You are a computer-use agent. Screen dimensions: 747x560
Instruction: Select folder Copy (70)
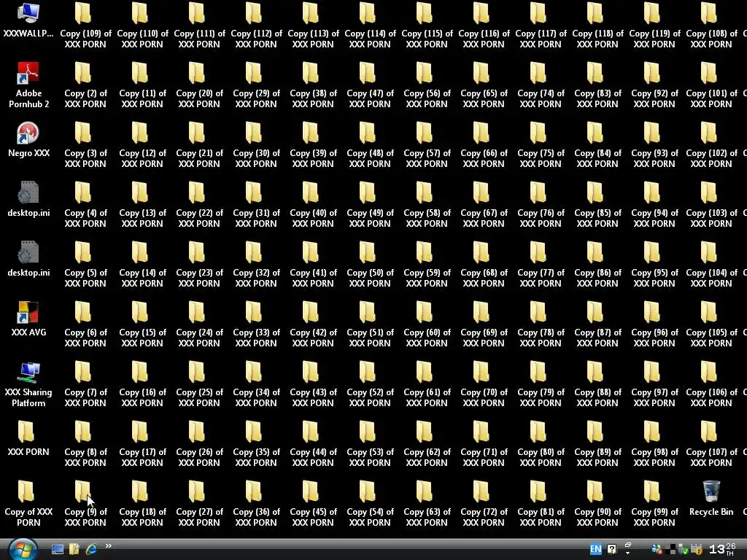[484, 385]
